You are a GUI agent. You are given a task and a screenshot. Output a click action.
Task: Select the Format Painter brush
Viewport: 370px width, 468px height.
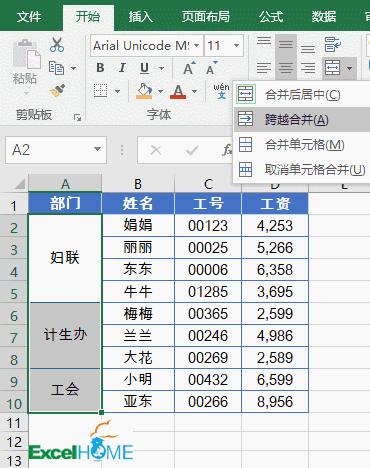click(57, 90)
